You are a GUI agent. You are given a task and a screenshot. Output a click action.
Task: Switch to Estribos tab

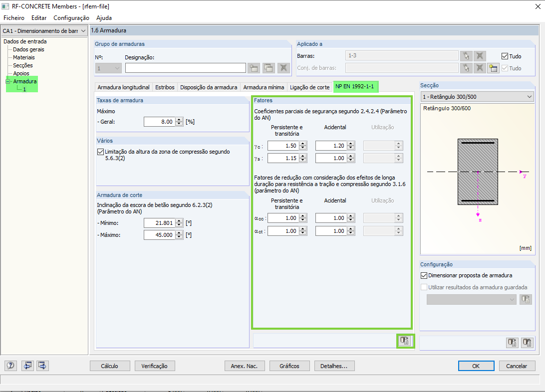coord(165,87)
